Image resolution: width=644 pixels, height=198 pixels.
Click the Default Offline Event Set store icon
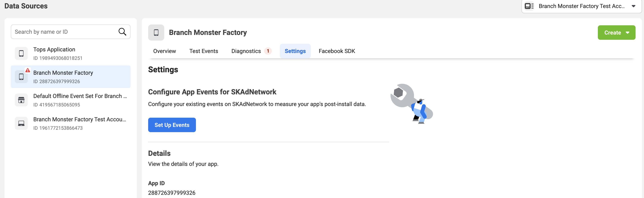click(x=21, y=100)
